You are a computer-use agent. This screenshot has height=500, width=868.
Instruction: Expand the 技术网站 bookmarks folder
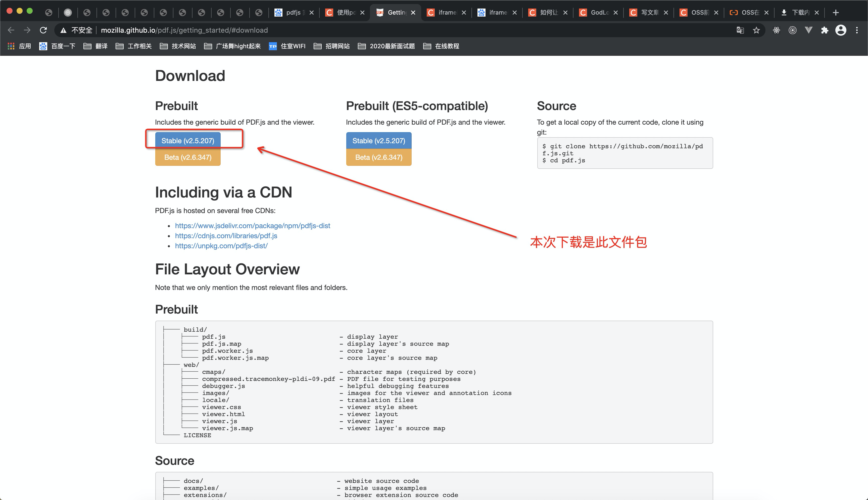[178, 46]
